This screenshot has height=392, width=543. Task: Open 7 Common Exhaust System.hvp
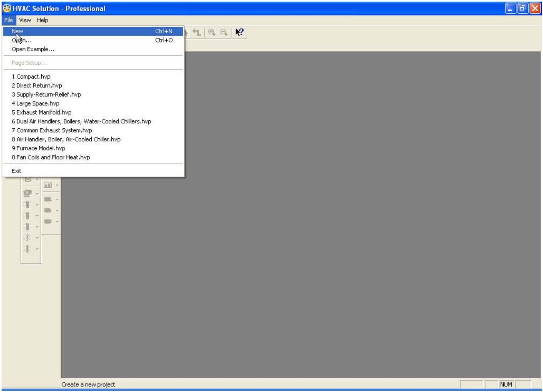click(x=52, y=130)
